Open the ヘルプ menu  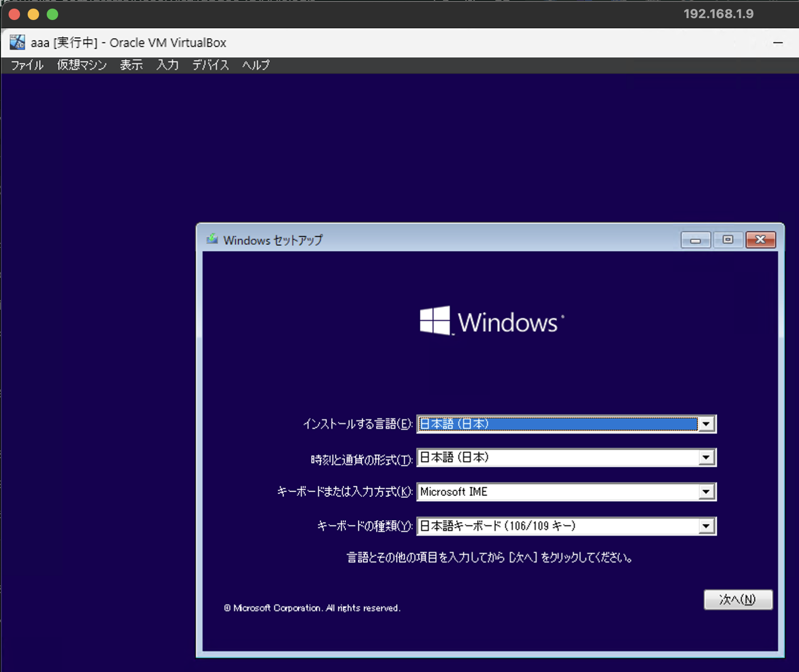(255, 65)
